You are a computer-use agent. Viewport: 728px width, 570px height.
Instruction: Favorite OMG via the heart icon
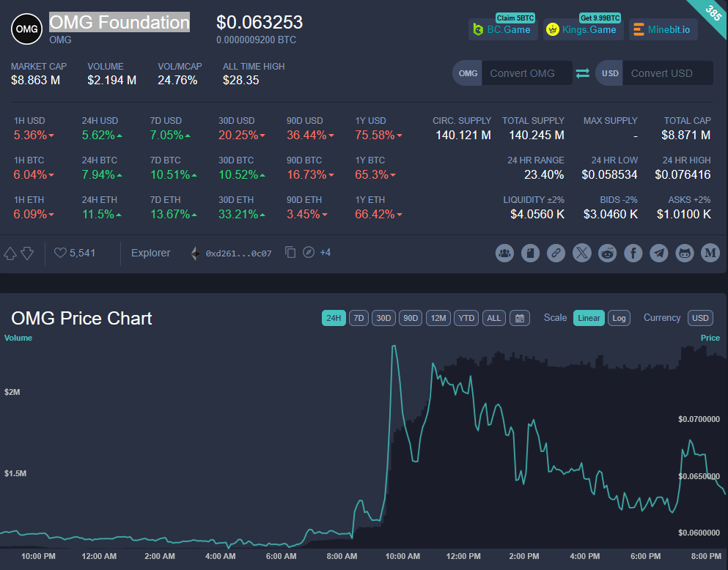(x=60, y=253)
